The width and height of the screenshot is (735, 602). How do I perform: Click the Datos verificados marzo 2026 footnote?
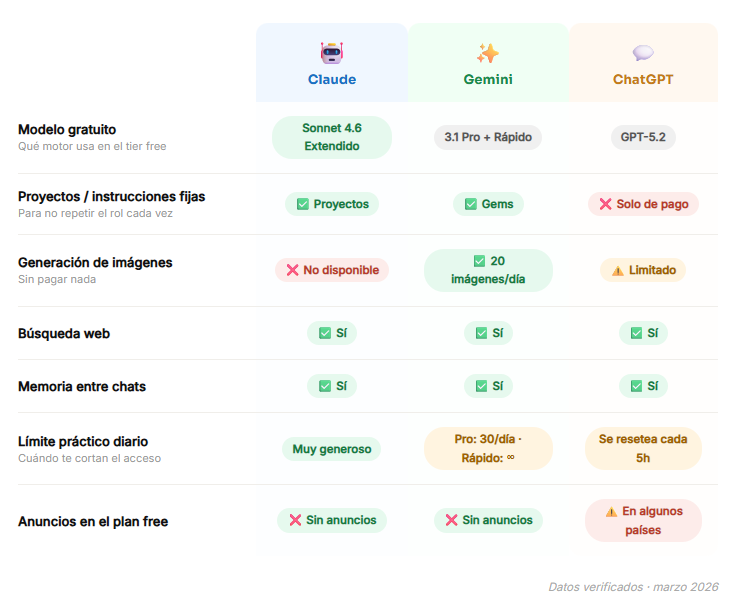tap(633, 587)
